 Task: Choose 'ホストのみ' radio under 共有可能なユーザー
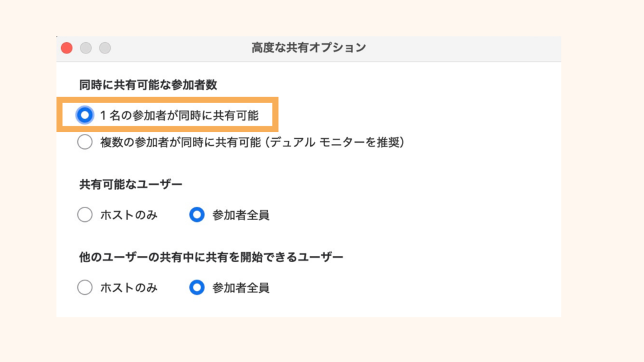tap(84, 215)
